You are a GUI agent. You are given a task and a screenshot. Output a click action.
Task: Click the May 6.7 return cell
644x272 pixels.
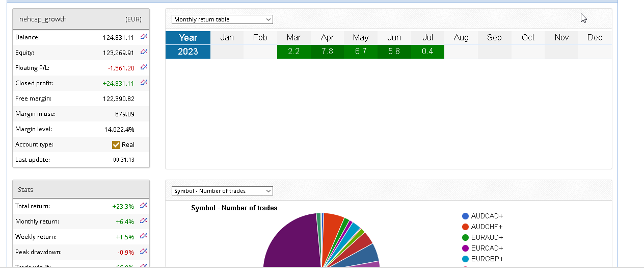click(x=360, y=52)
